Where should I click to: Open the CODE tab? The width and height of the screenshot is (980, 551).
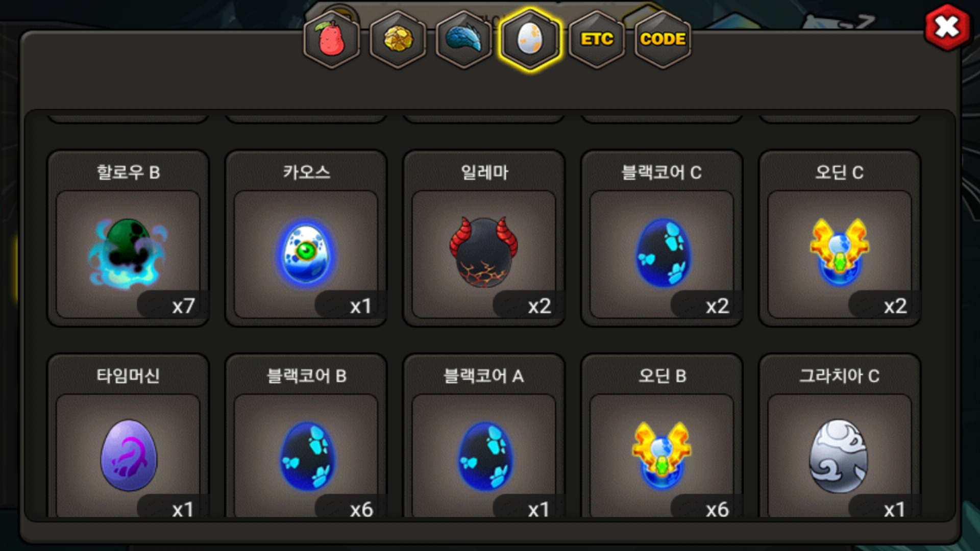(663, 39)
